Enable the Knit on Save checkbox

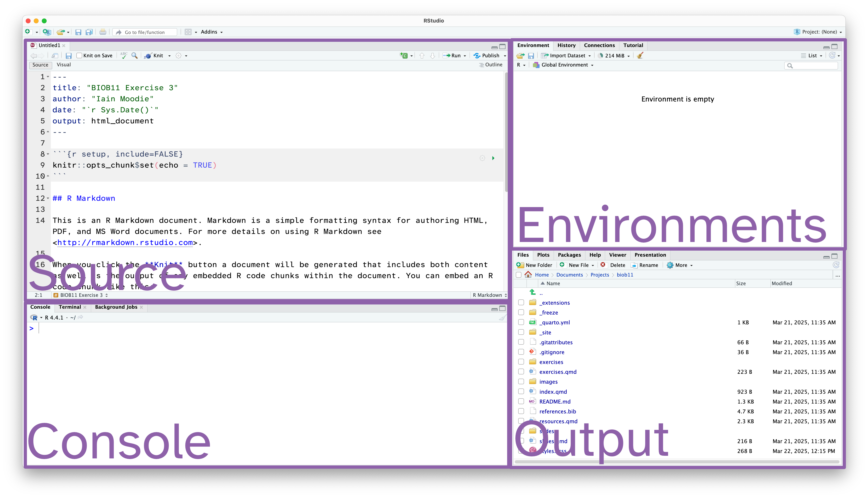click(79, 55)
